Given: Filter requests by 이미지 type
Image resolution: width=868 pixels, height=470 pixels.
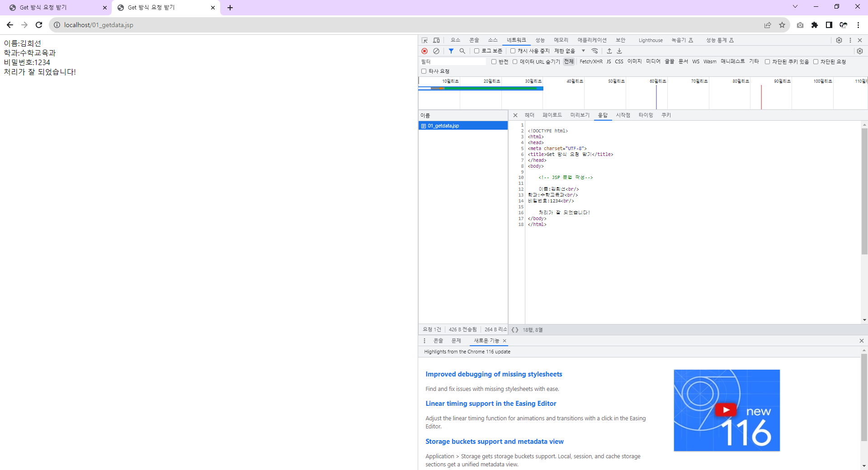Looking at the screenshot, I should point(634,62).
